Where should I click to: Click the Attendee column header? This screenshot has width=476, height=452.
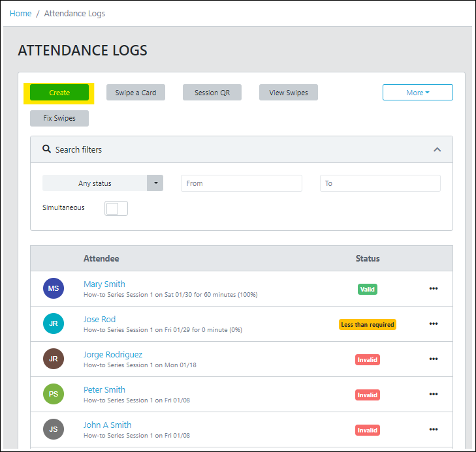pos(101,258)
